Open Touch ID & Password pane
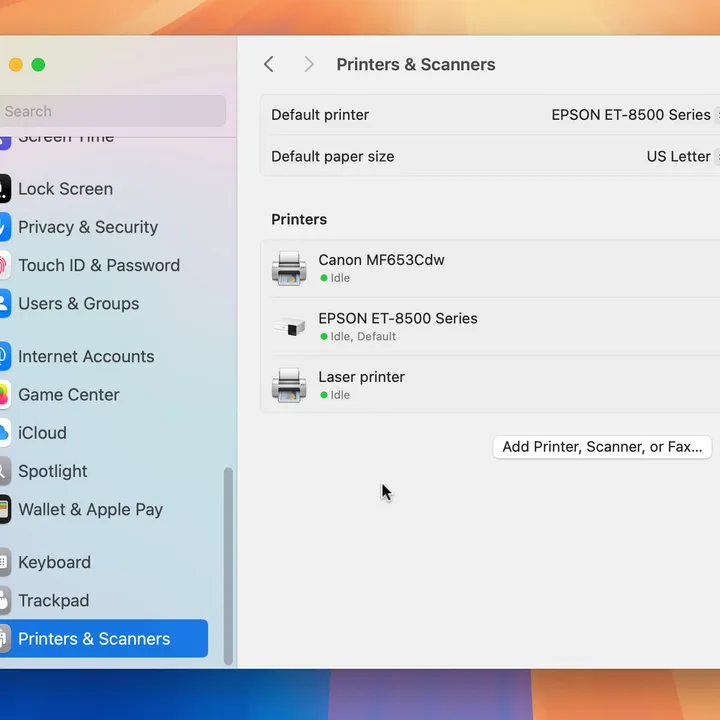The image size is (720, 720). 99,265
